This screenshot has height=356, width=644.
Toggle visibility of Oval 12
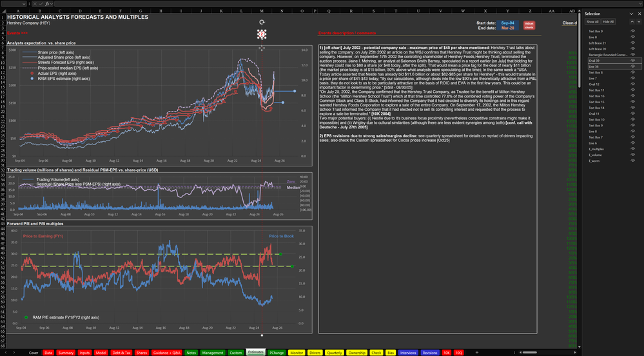pos(632,84)
